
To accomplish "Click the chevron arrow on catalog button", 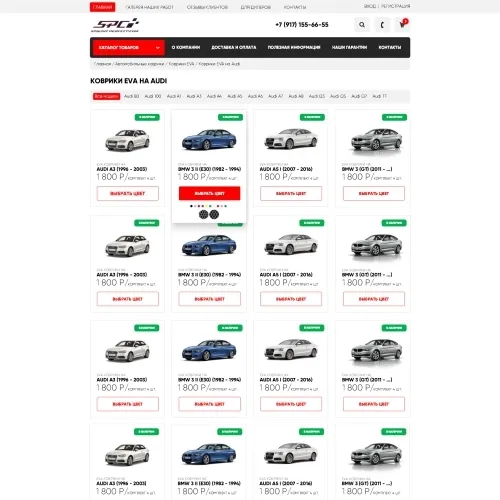I will (x=158, y=48).
